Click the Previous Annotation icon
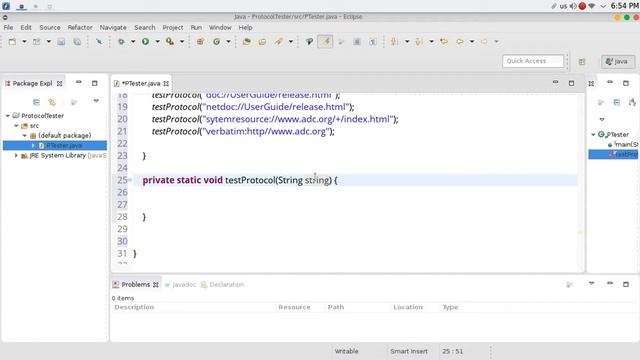The height and width of the screenshot is (360, 640). click(x=418, y=42)
